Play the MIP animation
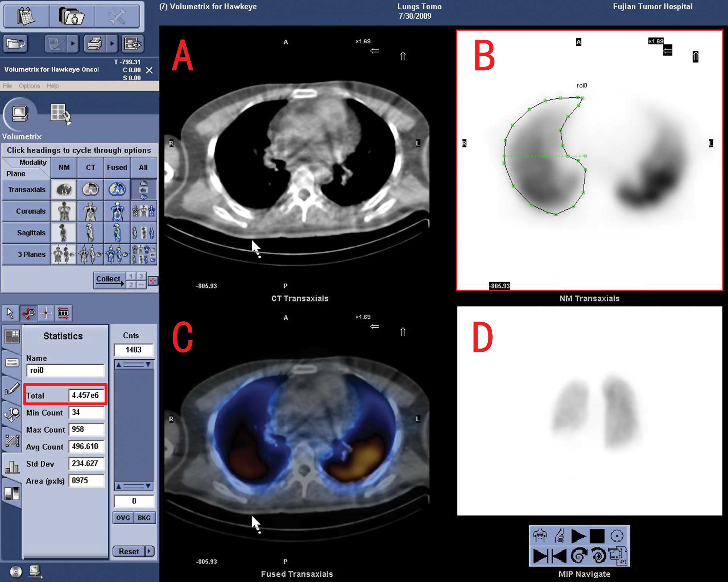The width and height of the screenshot is (728, 582). (578, 536)
